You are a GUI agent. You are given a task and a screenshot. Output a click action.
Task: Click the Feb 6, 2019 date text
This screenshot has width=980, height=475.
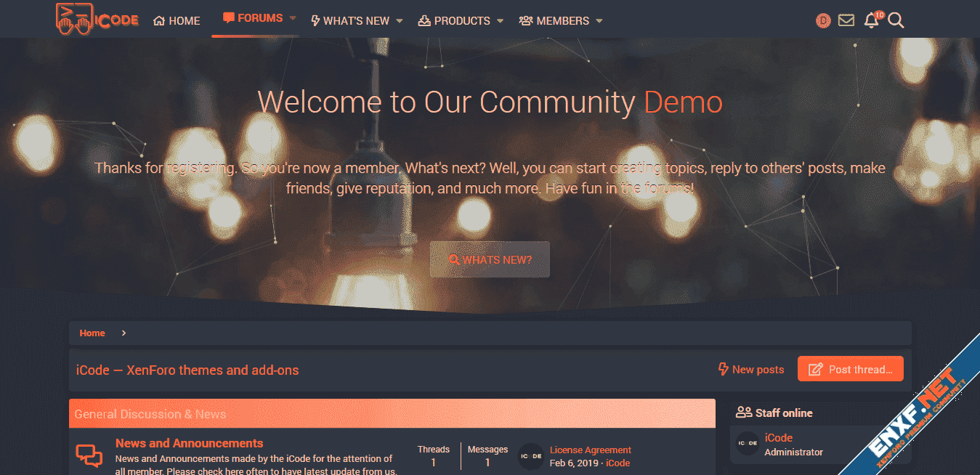(x=574, y=463)
